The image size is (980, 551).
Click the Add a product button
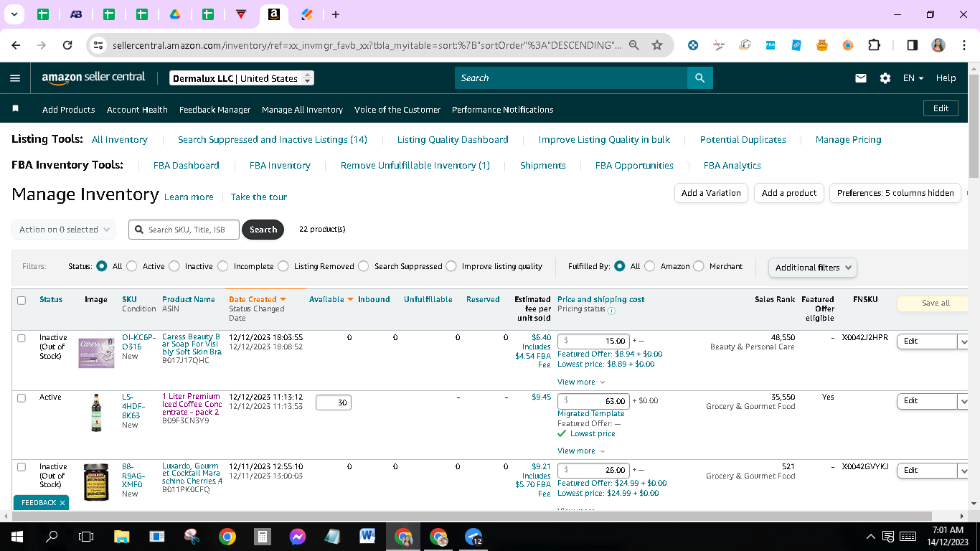point(789,193)
